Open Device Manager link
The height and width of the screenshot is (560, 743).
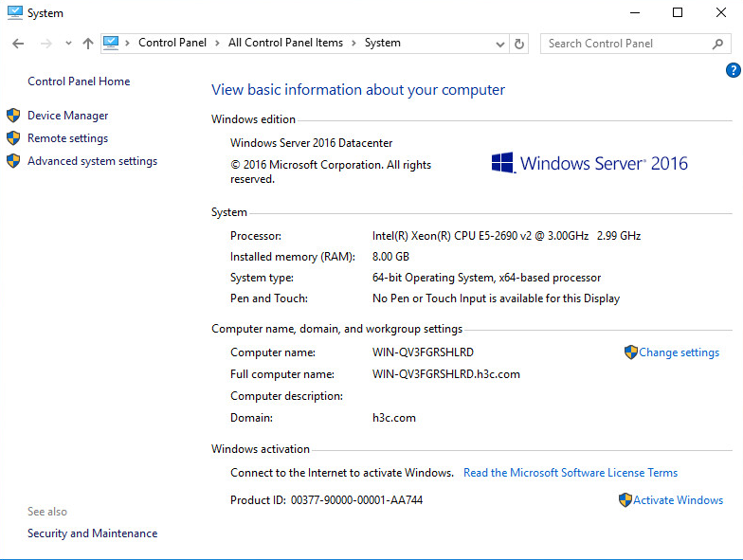pos(68,116)
